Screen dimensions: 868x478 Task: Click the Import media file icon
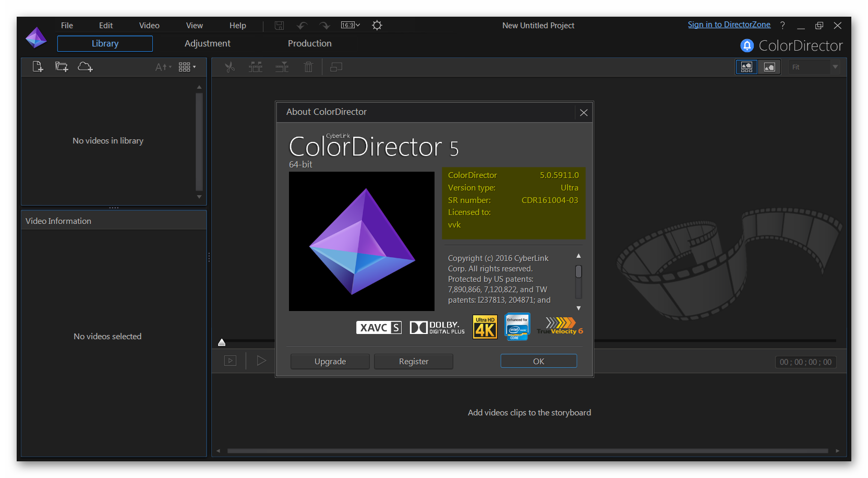pyautogui.click(x=38, y=67)
